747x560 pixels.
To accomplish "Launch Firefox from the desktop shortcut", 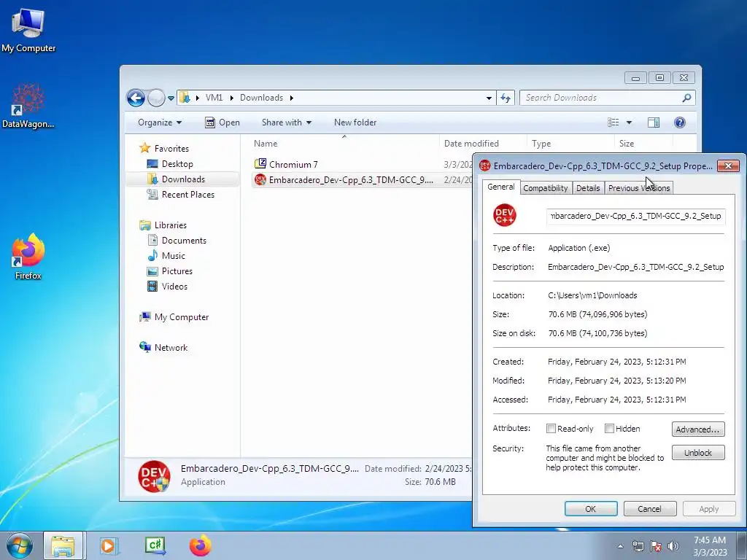I will click(28, 256).
